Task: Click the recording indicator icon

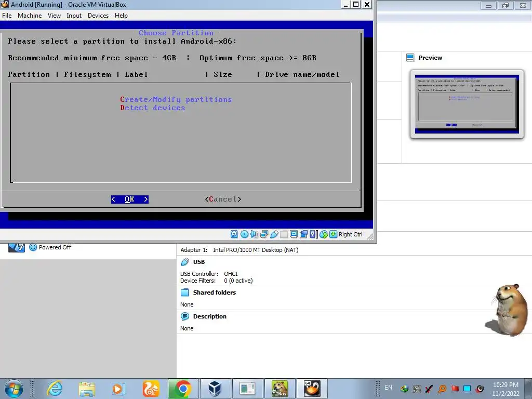Action: [304, 234]
